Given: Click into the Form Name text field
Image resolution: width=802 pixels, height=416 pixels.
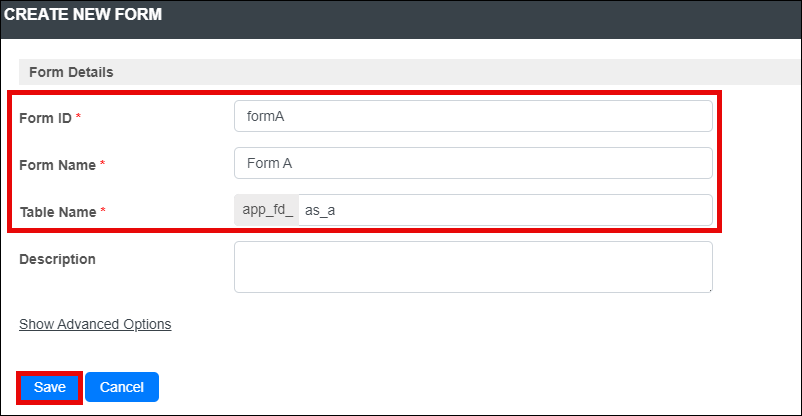Looking at the screenshot, I should [473, 163].
